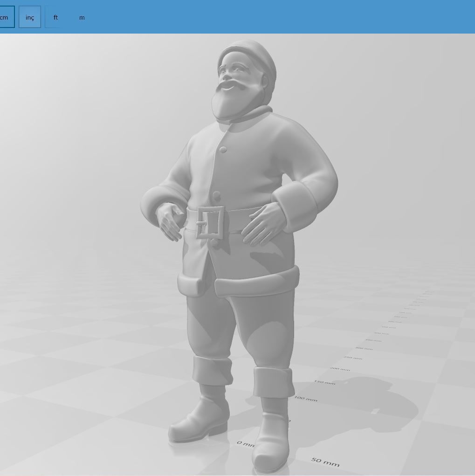
Task: Click the "50 mm" ruler label
Action: (325, 462)
